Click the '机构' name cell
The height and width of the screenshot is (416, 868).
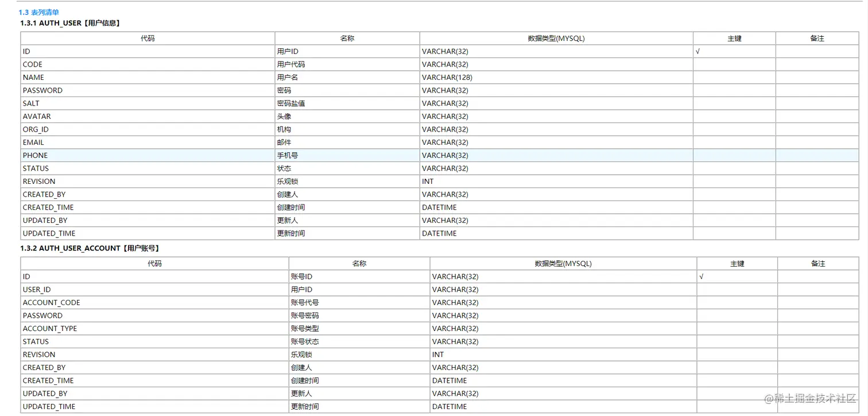347,129
